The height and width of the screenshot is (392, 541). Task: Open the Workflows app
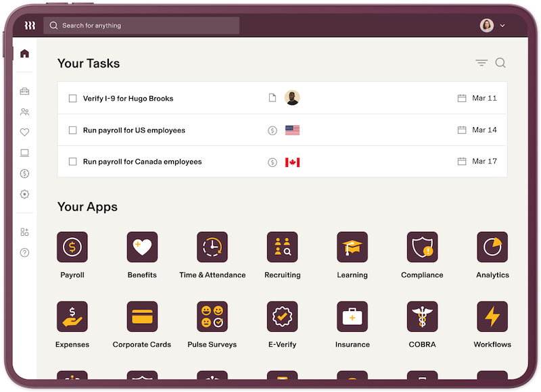[492, 316]
